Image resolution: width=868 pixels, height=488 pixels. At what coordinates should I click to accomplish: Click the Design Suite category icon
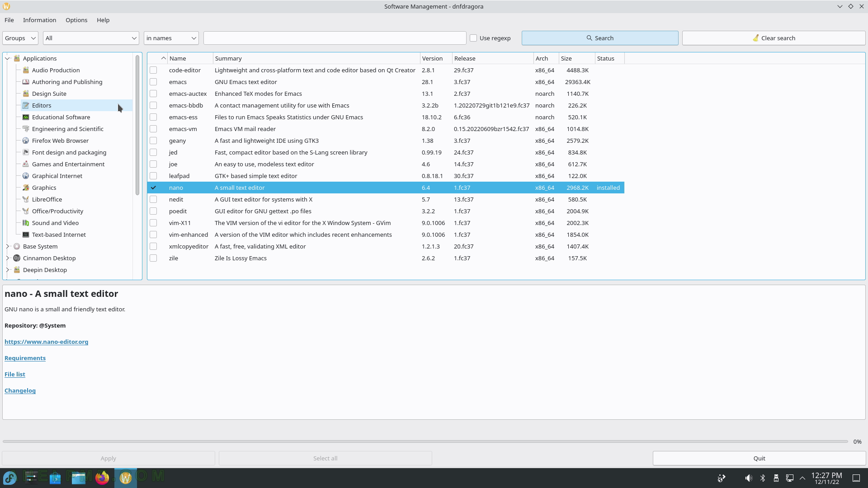tap(26, 94)
